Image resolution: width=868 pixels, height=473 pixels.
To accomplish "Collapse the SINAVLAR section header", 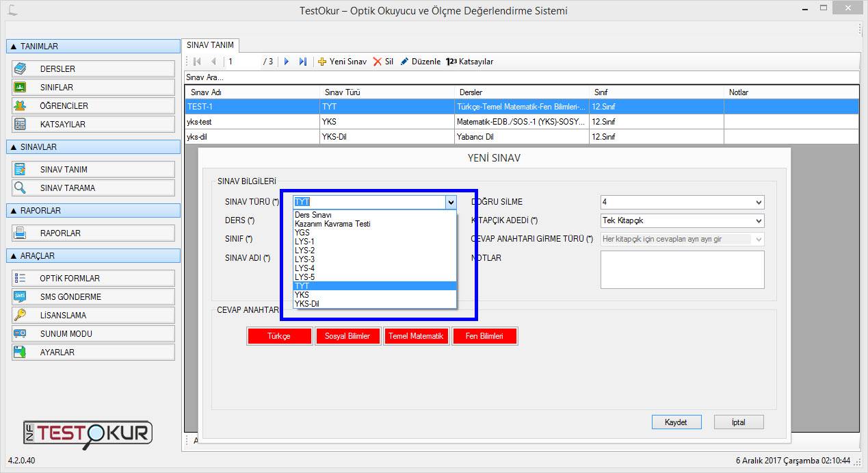I will coord(93,147).
